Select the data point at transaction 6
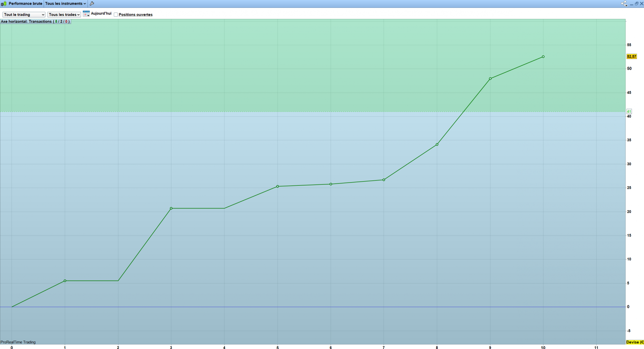Image resolution: width=644 pixels, height=349 pixels. click(331, 184)
